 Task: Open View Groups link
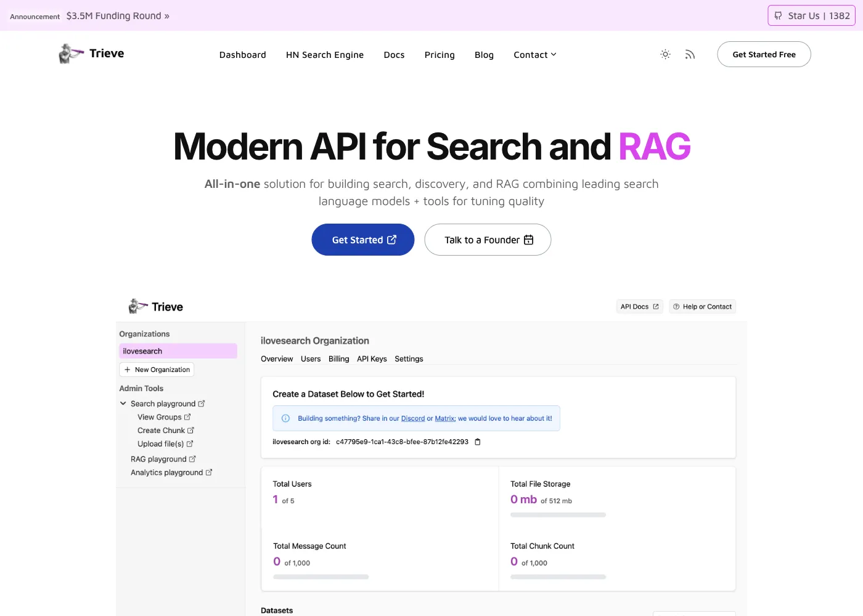point(159,417)
